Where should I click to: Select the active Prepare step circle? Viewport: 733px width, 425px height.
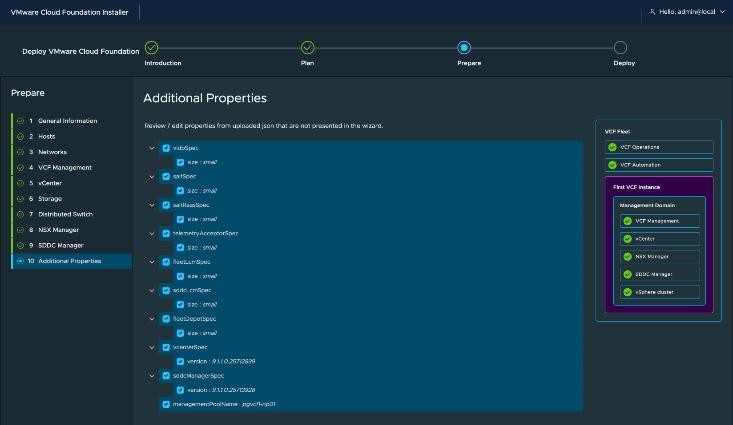click(464, 47)
